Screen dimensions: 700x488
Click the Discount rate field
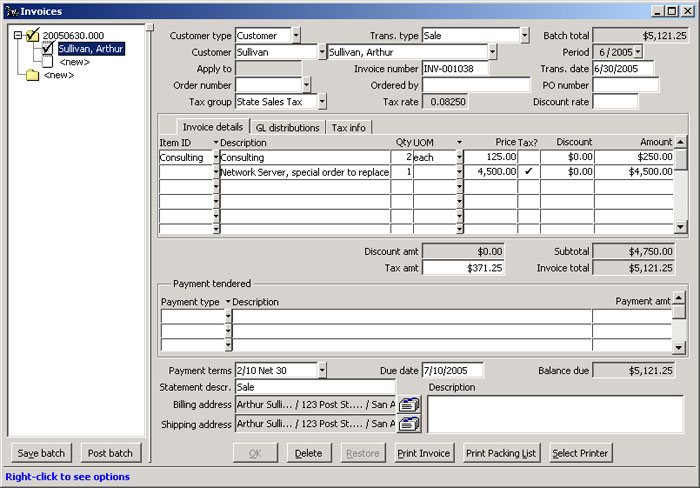(615, 101)
